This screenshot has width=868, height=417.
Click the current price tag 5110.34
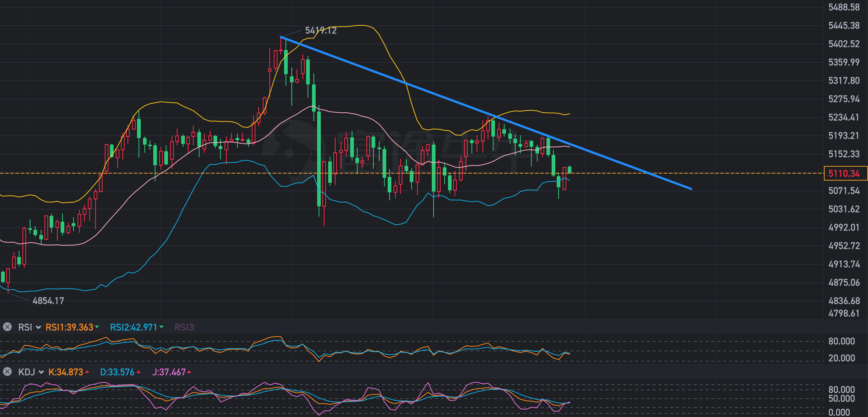point(844,173)
